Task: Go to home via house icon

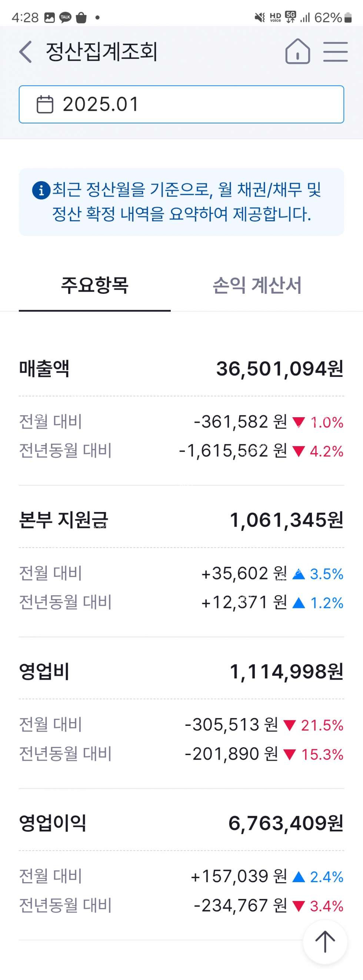Action: (297, 52)
